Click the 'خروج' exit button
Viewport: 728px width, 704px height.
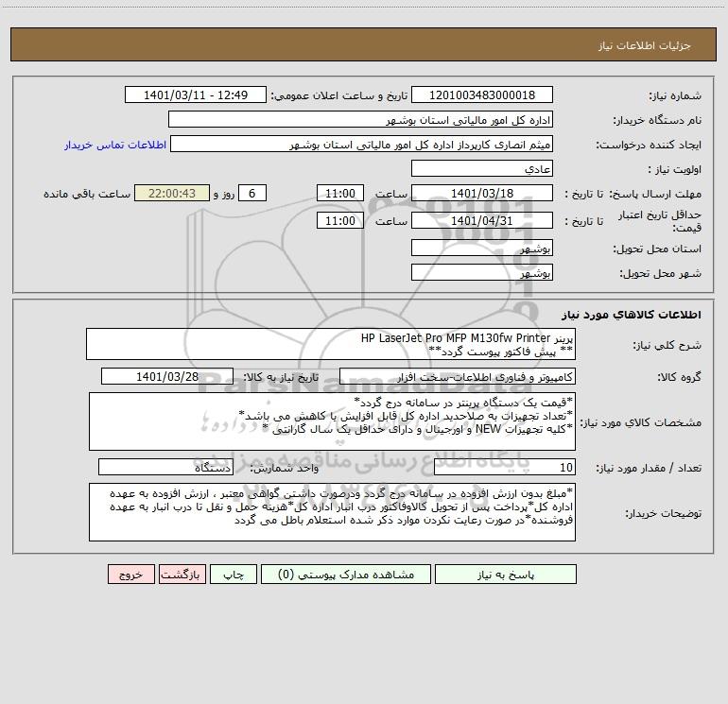130,575
